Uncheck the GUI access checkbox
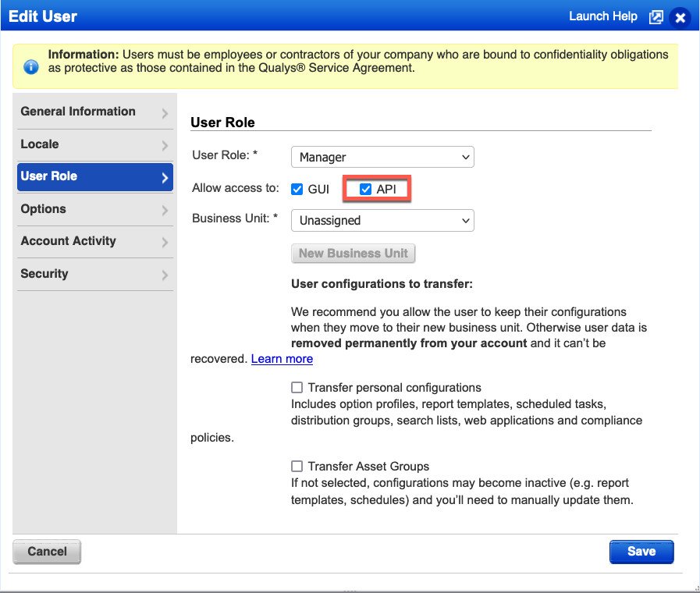Screen dimensions: 700x593 click(x=297, y=190)
